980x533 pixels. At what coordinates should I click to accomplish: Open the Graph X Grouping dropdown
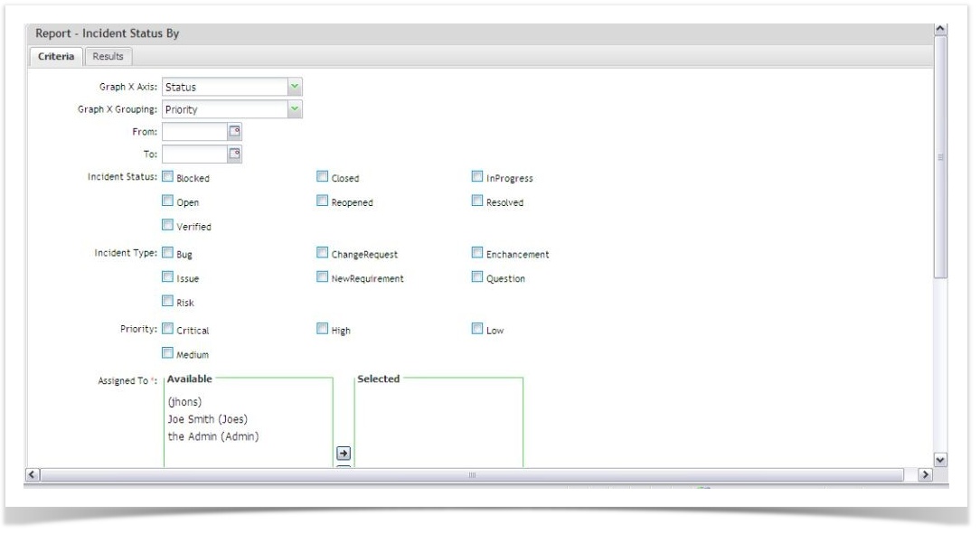294,109
